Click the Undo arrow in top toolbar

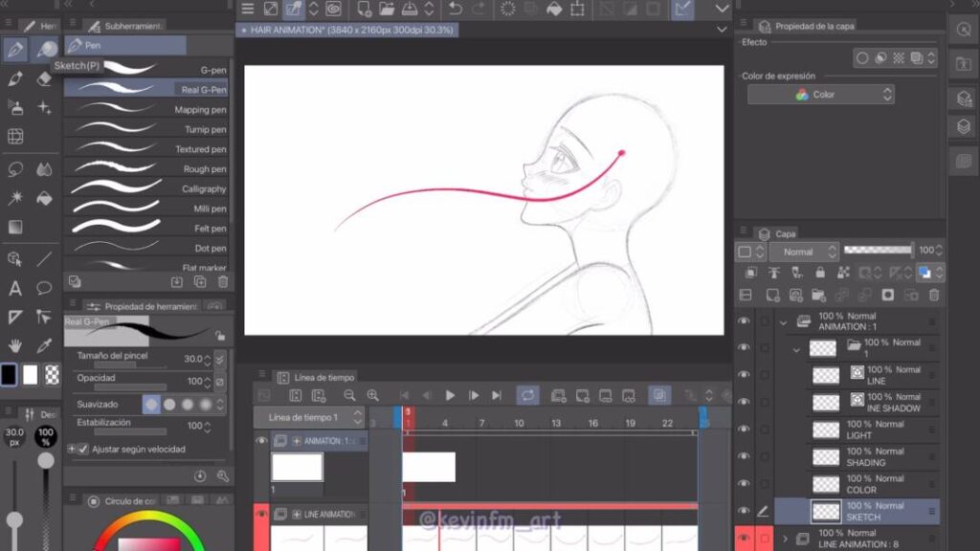coord(456,9)
